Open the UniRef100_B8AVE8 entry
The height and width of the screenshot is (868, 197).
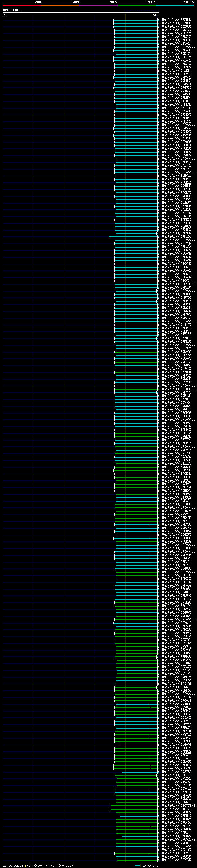tap(176, 74)
